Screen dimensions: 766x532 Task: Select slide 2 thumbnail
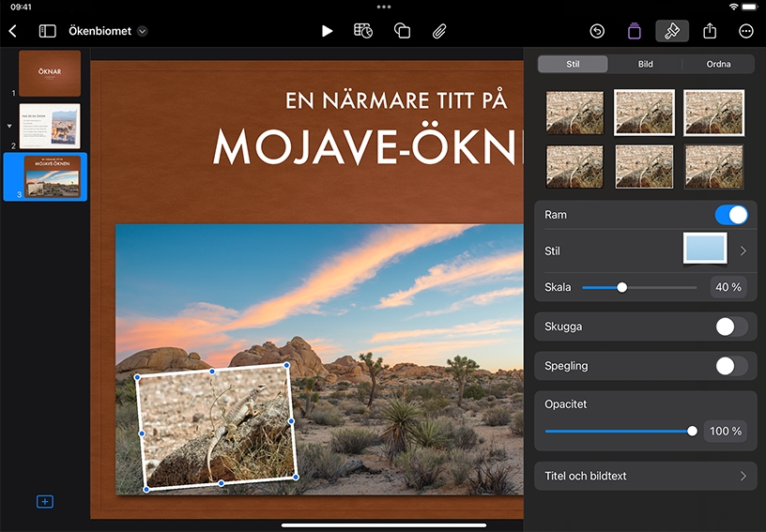pyautogui.click(x=50, y=126)
